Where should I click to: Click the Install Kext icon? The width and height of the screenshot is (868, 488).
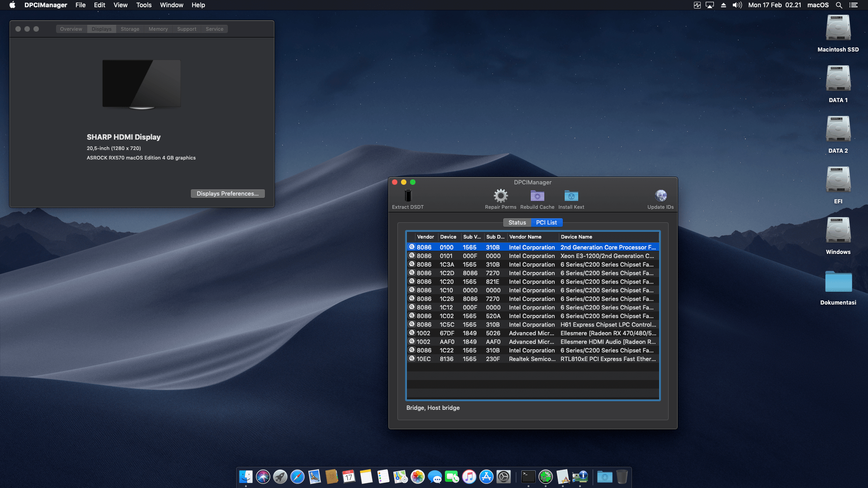571,196
